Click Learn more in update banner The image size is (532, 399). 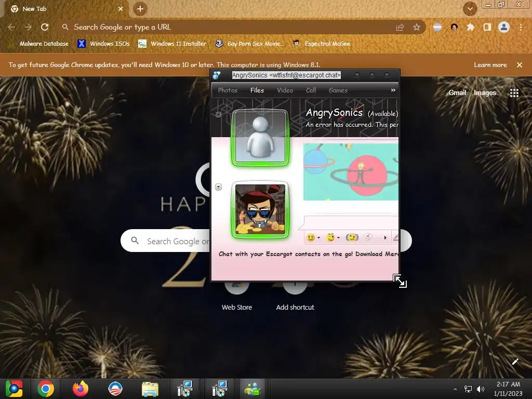click(490, 65)
